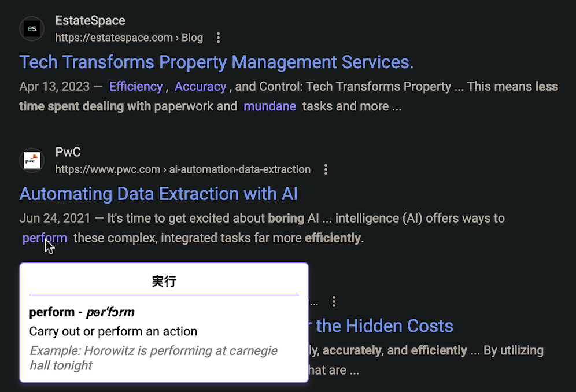Click the highlighted word Accuracy
Screen dimensions: 576x392
point(200,86)
